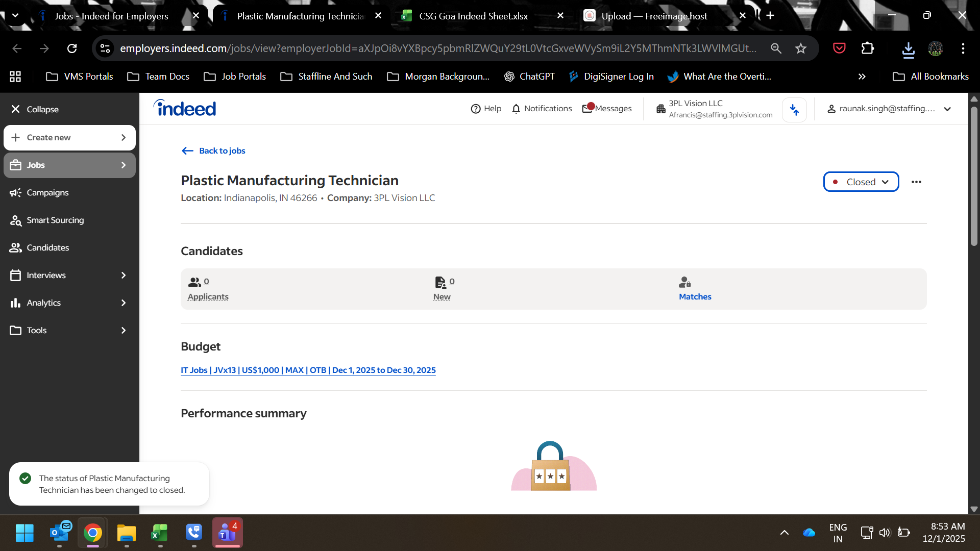Click the address bar URL field
980x551 pixels.
(x=438, y=48)
